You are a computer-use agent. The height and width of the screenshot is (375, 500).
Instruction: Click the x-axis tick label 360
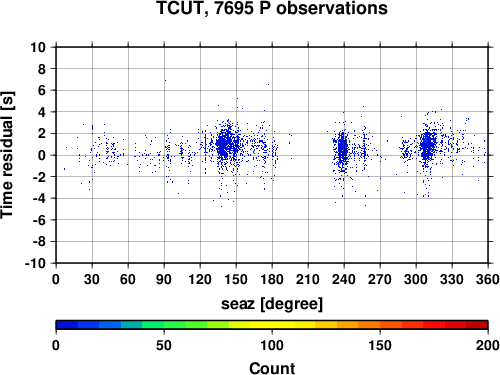[x=488, y=279]
